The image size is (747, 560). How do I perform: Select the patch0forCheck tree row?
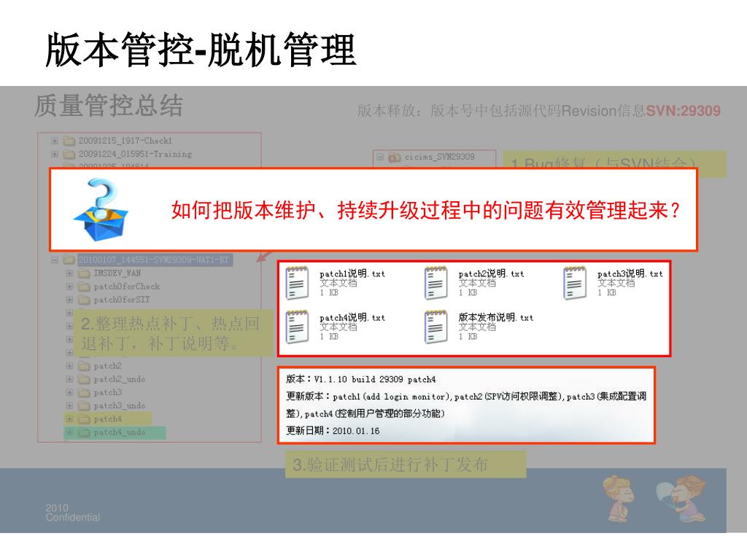pyautogui.click(x=127, y=286)
